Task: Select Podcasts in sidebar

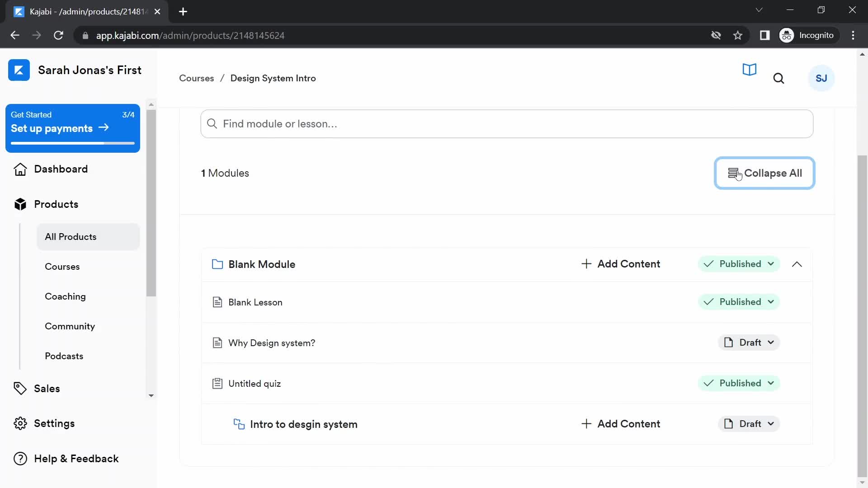Action: click(x=64, y=356)
